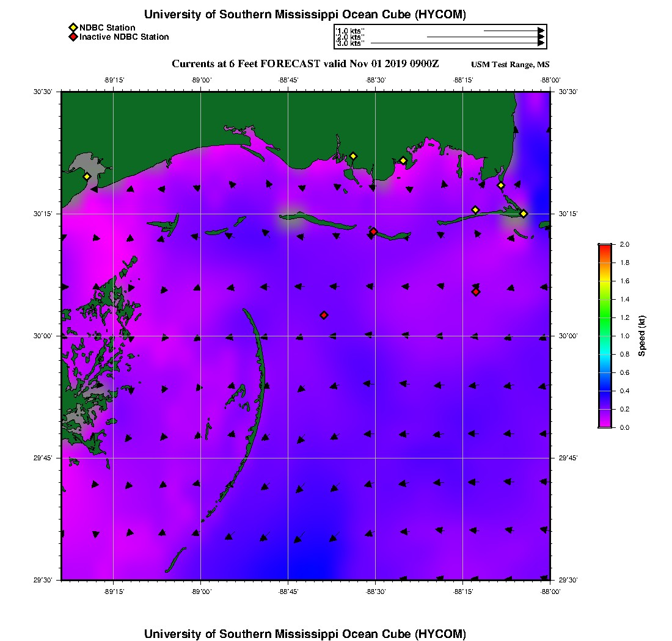672x641 pixels.
Task: Click the 'Speed (kt)' color bar label
Action: [641, 336]
